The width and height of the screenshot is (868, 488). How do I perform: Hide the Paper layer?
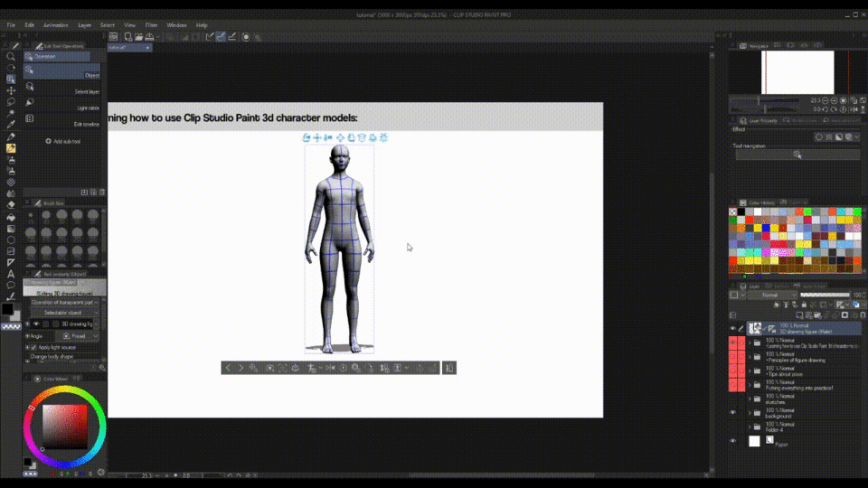coord(733,441)
